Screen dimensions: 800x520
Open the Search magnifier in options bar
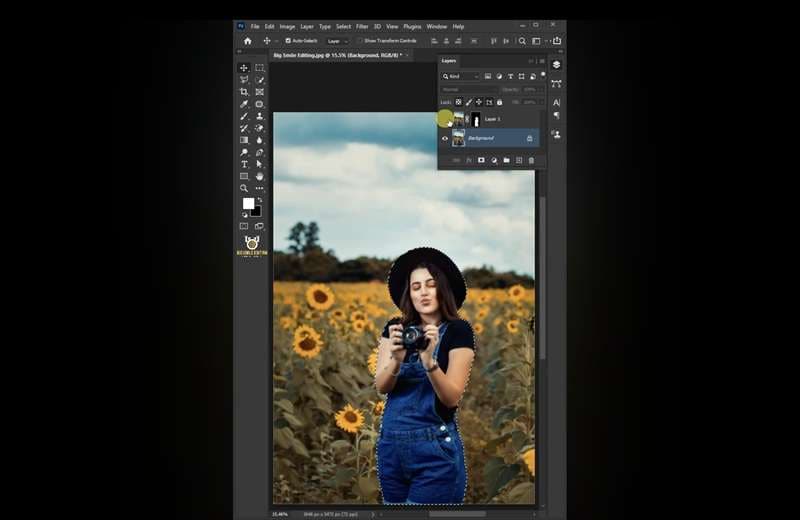tap(522, 41)
